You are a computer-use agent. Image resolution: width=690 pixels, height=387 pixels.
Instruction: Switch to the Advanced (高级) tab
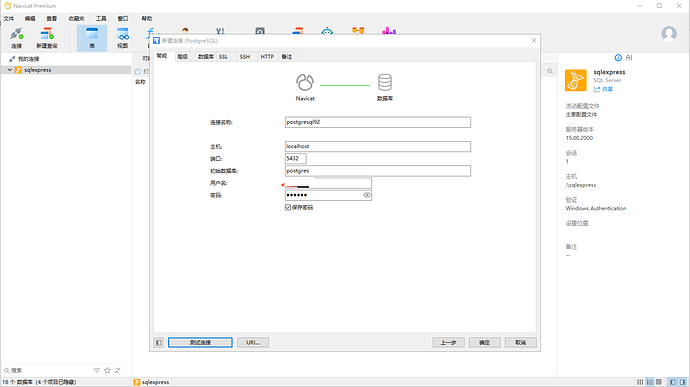pyautogui.click(x=183, y=56)
